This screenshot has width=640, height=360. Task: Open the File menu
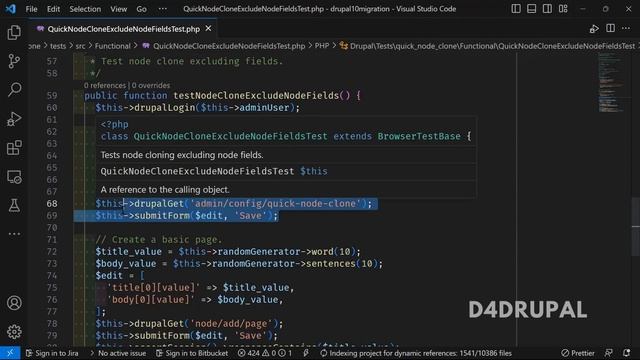click(31, 9)
